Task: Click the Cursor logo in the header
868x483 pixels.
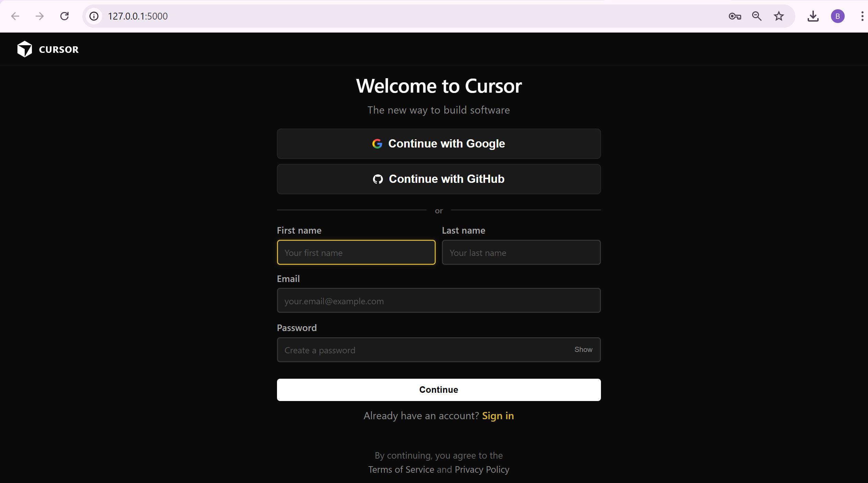Action: click(47, 49)
